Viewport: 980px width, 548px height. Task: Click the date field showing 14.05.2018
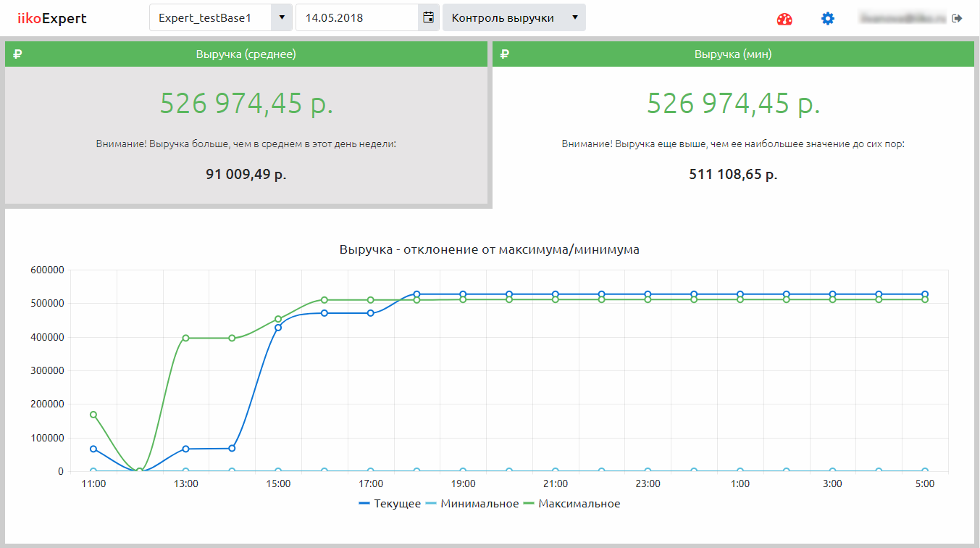tap(356, 18)
